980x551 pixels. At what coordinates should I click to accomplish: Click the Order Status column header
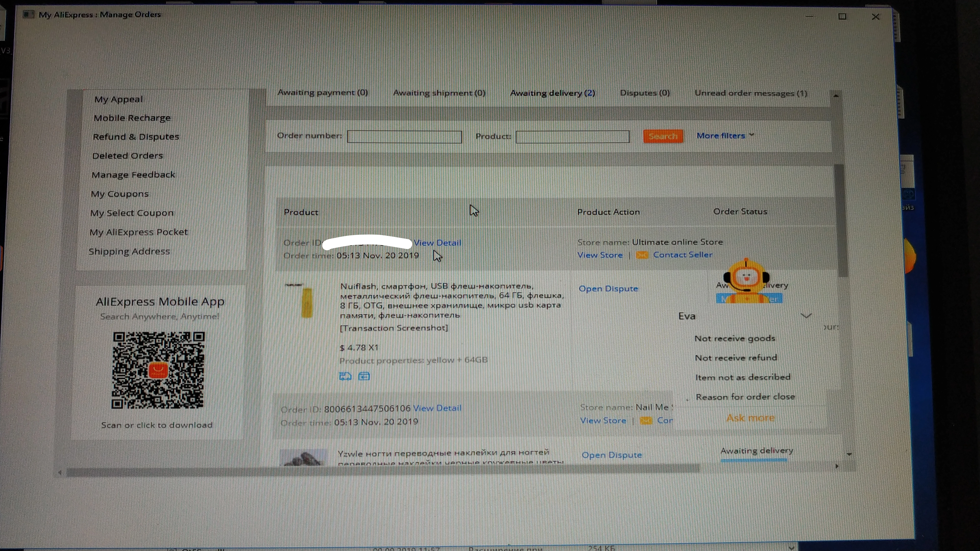(x=740, y=211)
